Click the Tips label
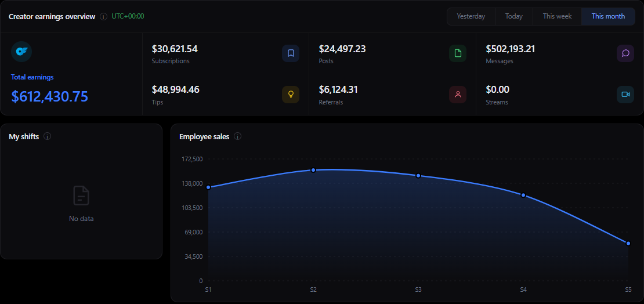 point(157,102)
